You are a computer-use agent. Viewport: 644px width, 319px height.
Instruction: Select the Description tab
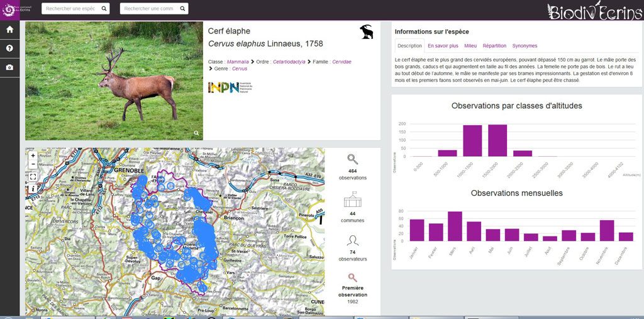(409, 46)
